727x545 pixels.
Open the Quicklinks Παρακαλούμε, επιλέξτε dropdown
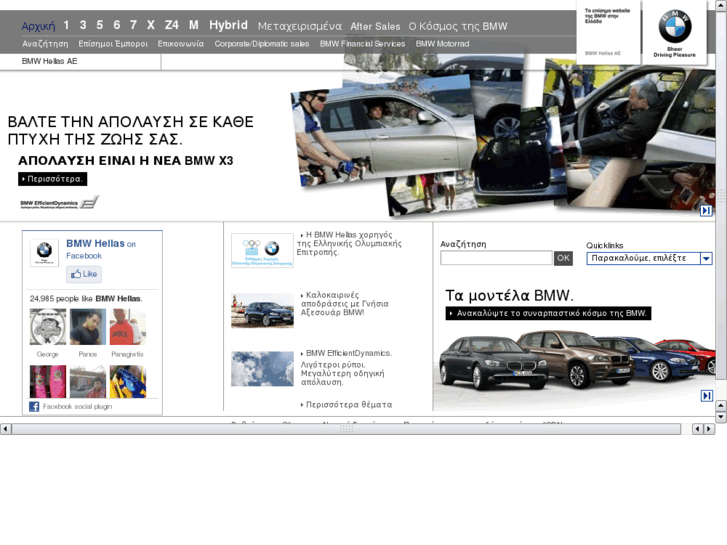(x=649, y=258)
